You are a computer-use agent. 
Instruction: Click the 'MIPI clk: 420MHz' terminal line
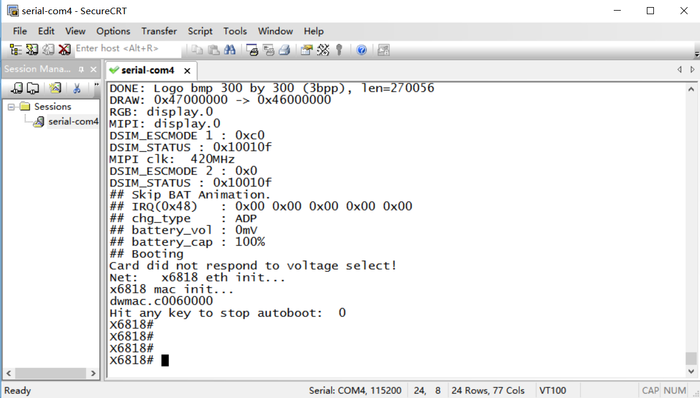pos(172,159)
